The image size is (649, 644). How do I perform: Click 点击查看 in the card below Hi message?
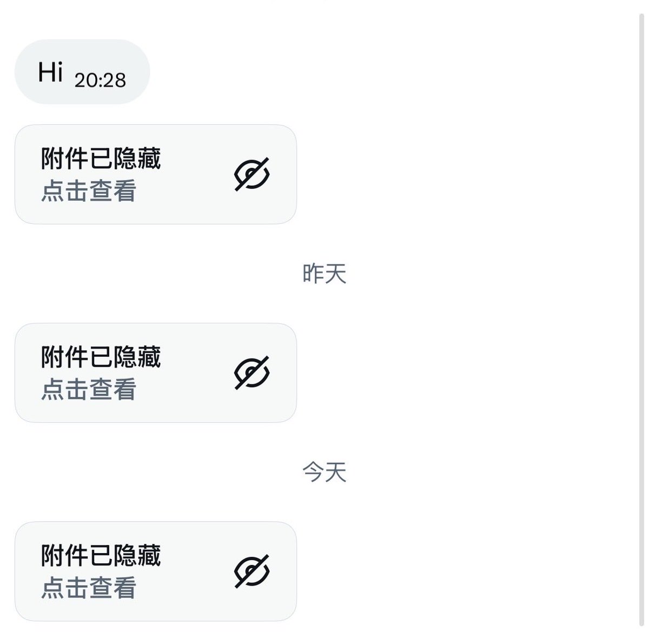point(89,191)
